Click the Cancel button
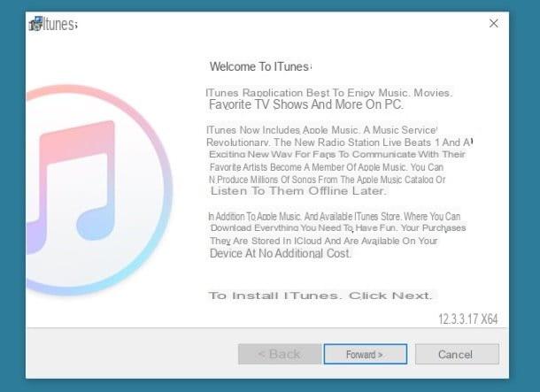 point(457,354)
